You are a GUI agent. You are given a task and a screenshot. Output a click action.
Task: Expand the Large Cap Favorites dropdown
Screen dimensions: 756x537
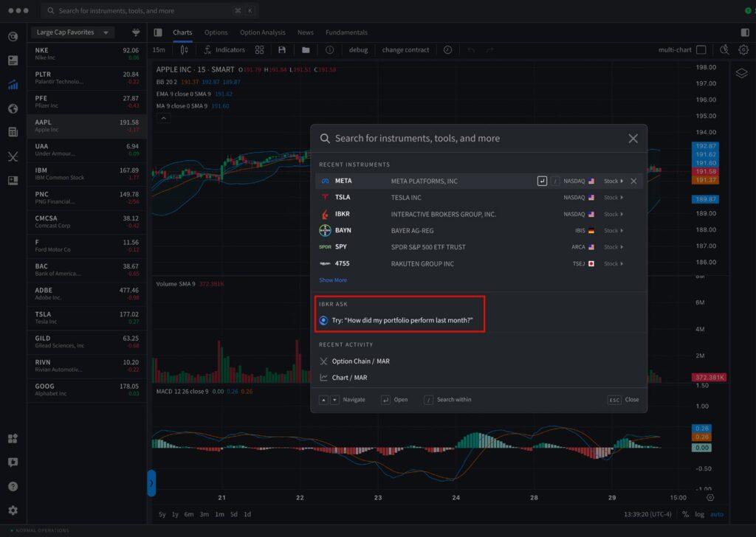(x=72, y=32)
